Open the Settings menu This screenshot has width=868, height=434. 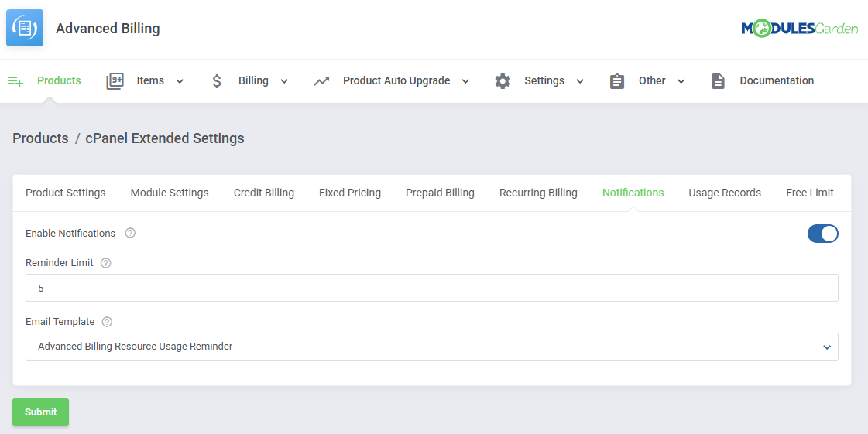(544, 80)
